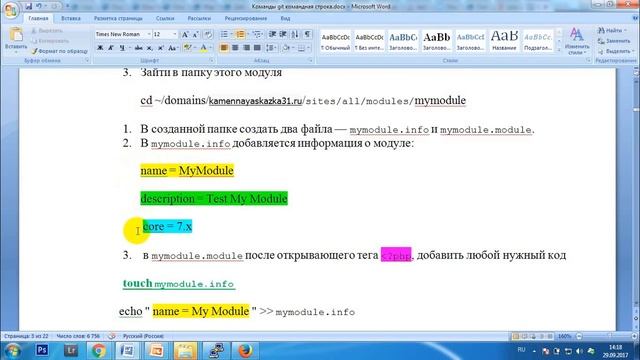This screenshot has width=640, height=360.
Task: Click the Paste clipboard icon
Action: tap(16, 35)
